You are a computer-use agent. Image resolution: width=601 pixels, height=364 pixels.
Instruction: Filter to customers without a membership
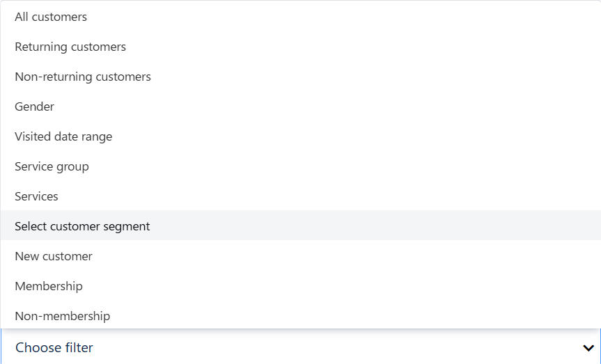pos(63,316)
